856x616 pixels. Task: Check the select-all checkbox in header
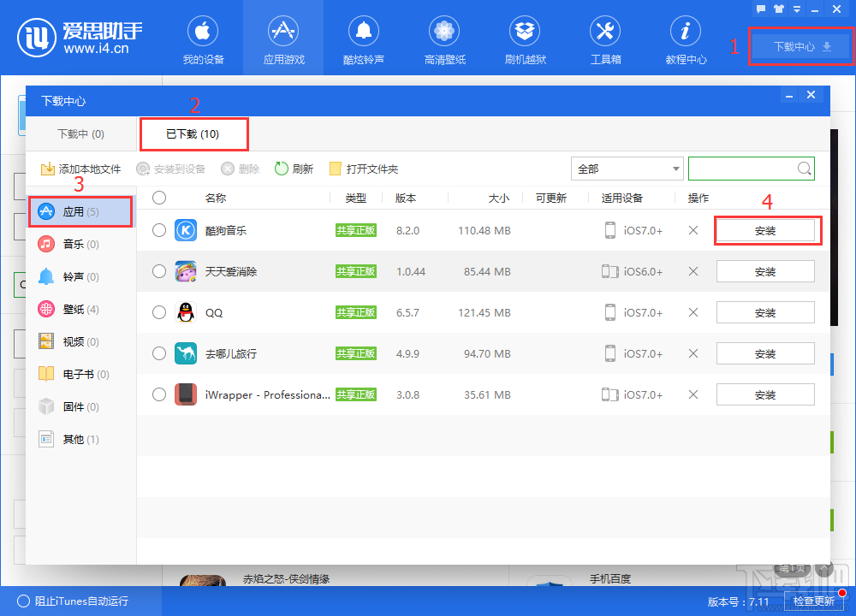point(158,197)
